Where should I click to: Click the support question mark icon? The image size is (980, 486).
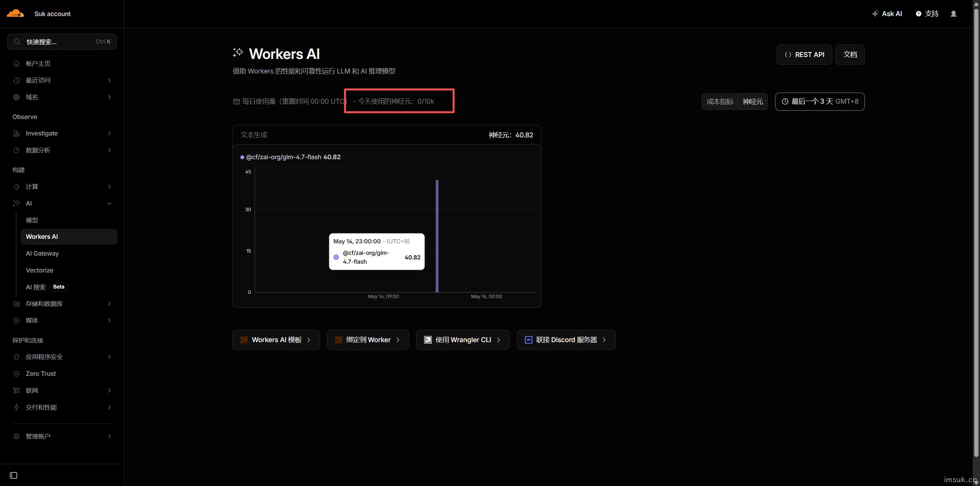918,14
